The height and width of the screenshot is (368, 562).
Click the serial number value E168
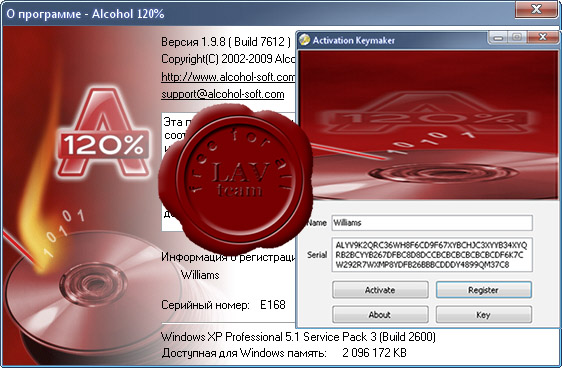(x=273, y=305)
